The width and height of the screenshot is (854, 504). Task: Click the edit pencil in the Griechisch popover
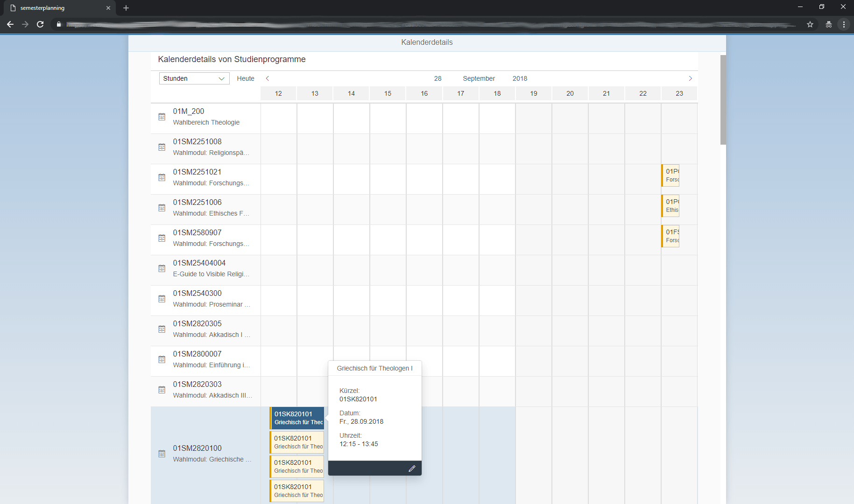click(412, 468)
